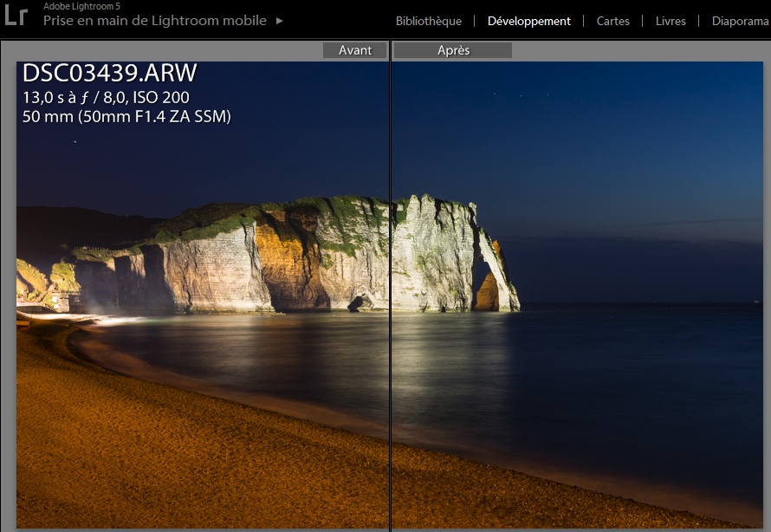771x532 pixels.
Task: Switch to the Bibliothèque module
Action: pyautogui.click(x=428, y=21)
